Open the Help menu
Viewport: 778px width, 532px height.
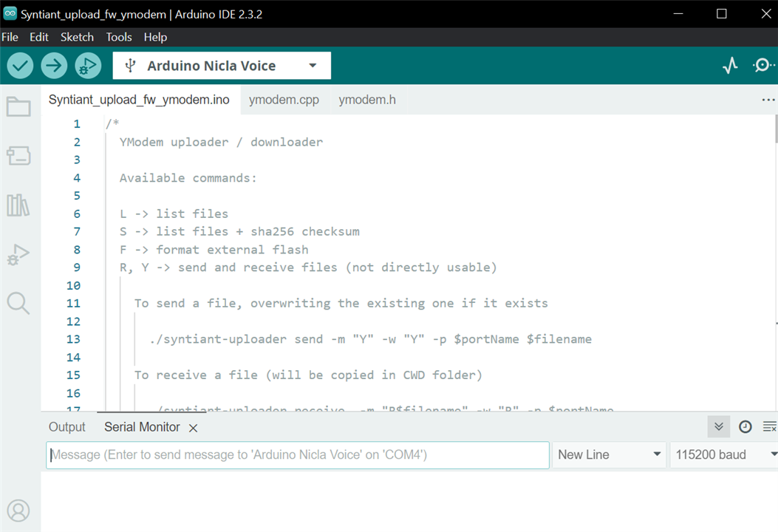(x=155, y=37)
